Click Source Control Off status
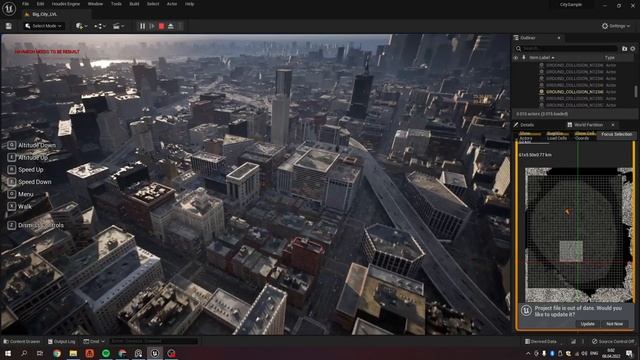This screenshot has height=360, width=640. click(x=613, y=342)
